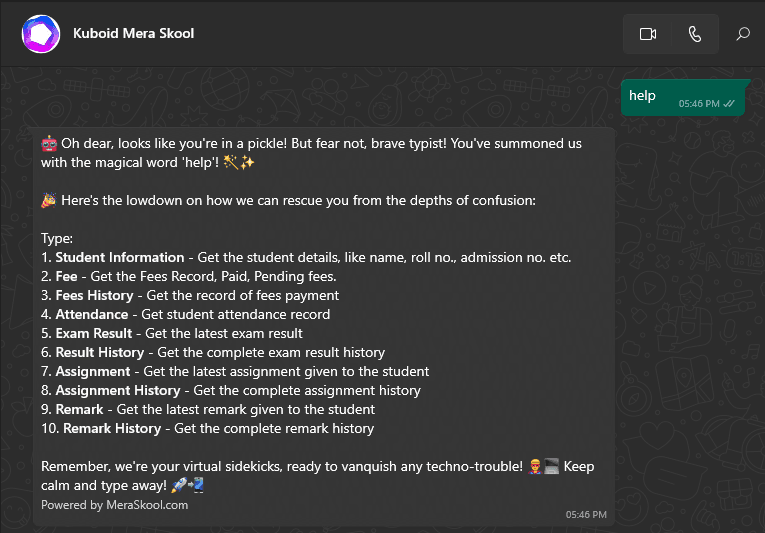This screenshot has width=765, height=533.
Task: Click the sent 'help' message bubble
Action: click(x=643, y=96)
